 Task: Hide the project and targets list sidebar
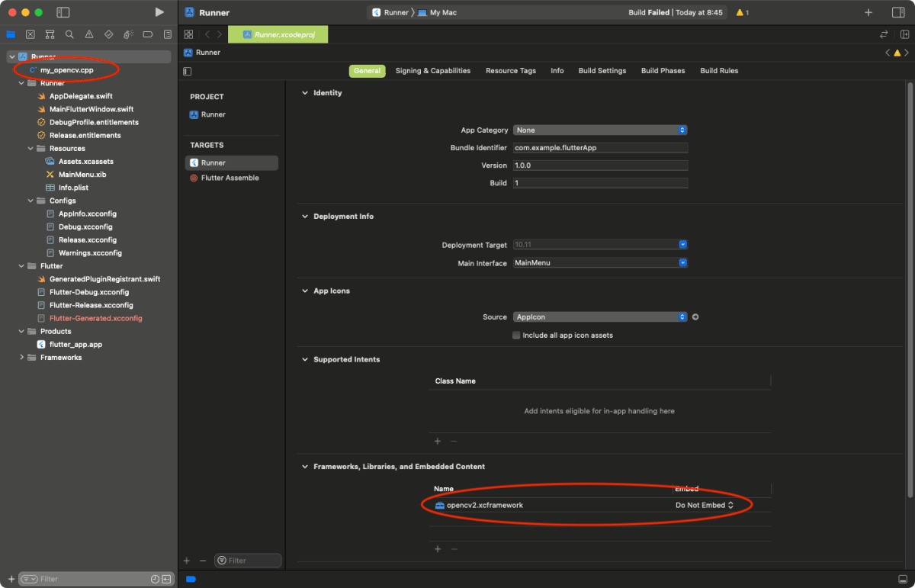188,71
